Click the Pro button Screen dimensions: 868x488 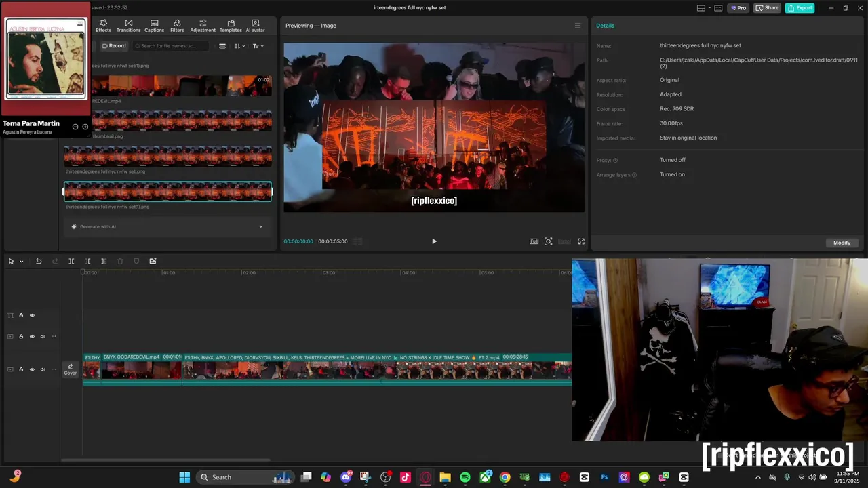point(738,8)
